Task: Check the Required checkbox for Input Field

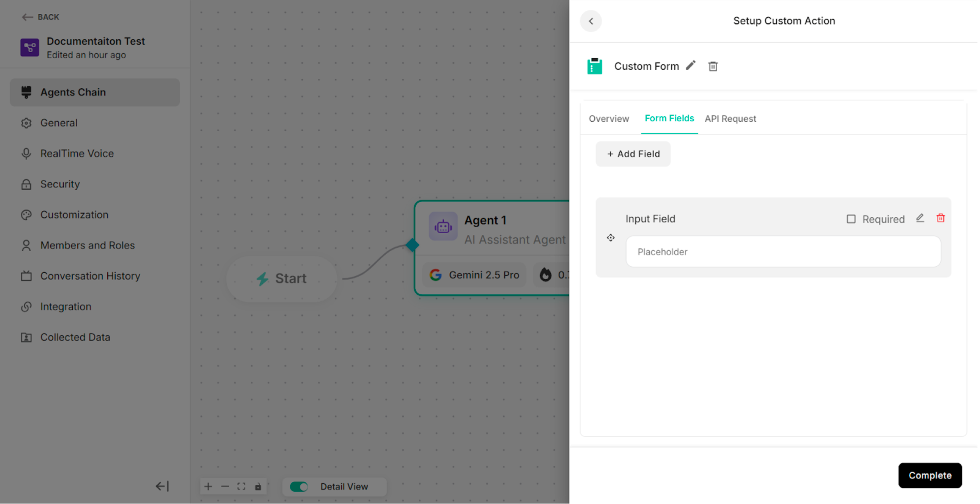Action: [x=851, y=219]
